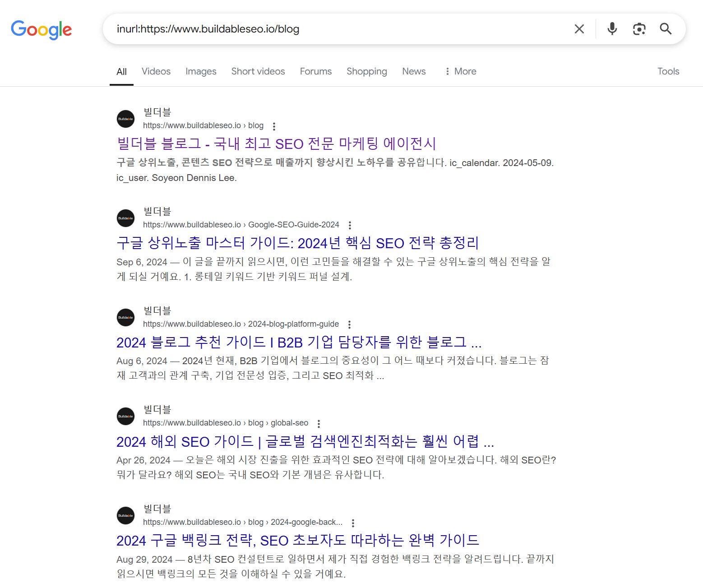Image resolution: width=703 pixels, height=588 pixels.
Task: Open Google Lens image search icon
Action: [639, 29]
